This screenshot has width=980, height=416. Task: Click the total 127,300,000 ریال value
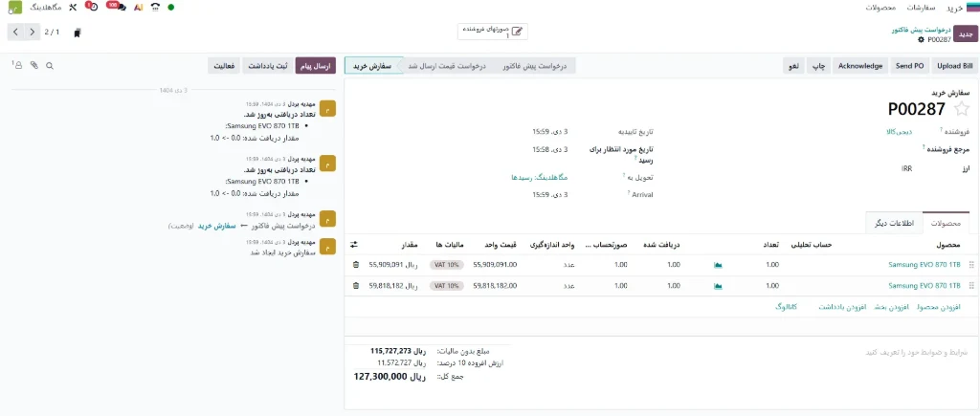pos(390,377)
